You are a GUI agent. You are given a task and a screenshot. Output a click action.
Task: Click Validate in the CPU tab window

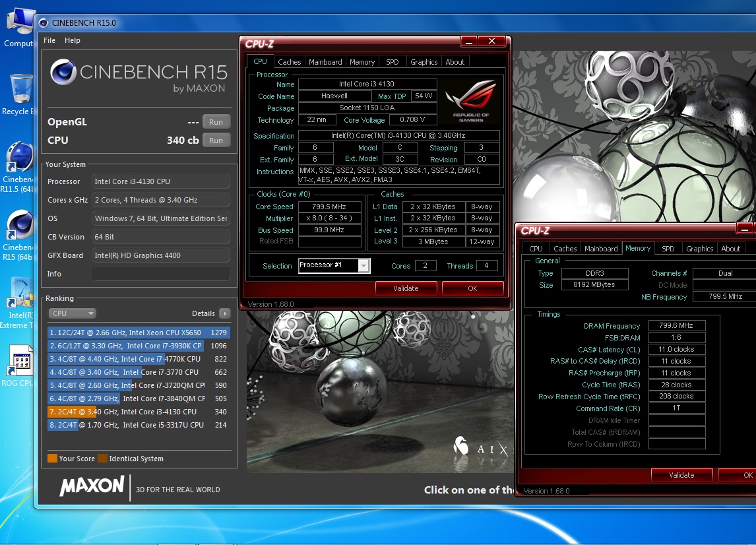click(406, 288)
